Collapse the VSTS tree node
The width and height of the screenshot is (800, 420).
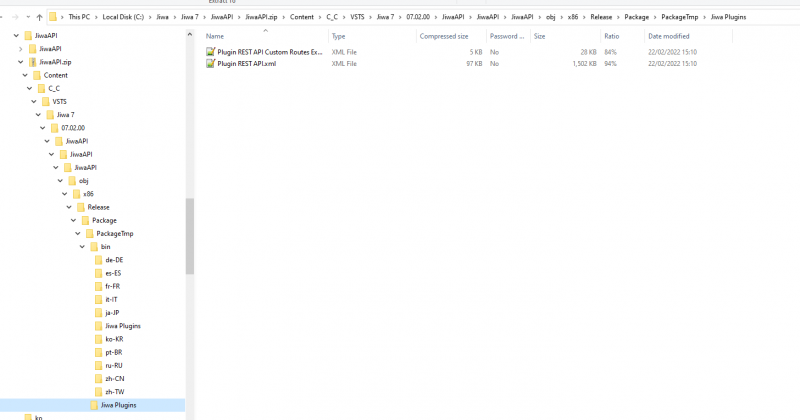click(34, 102)
